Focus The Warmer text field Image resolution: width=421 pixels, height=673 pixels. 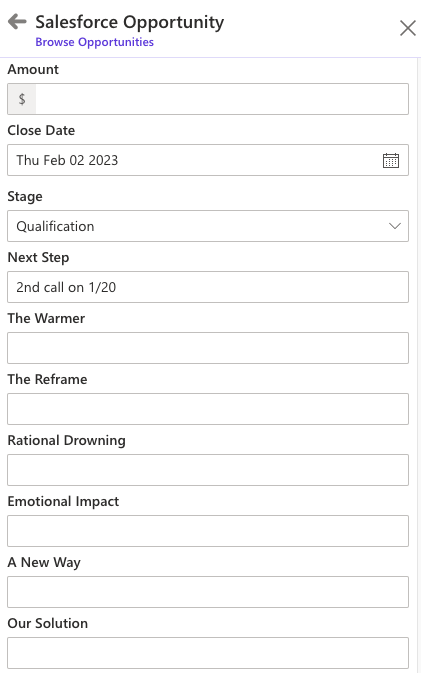point(208,348)
